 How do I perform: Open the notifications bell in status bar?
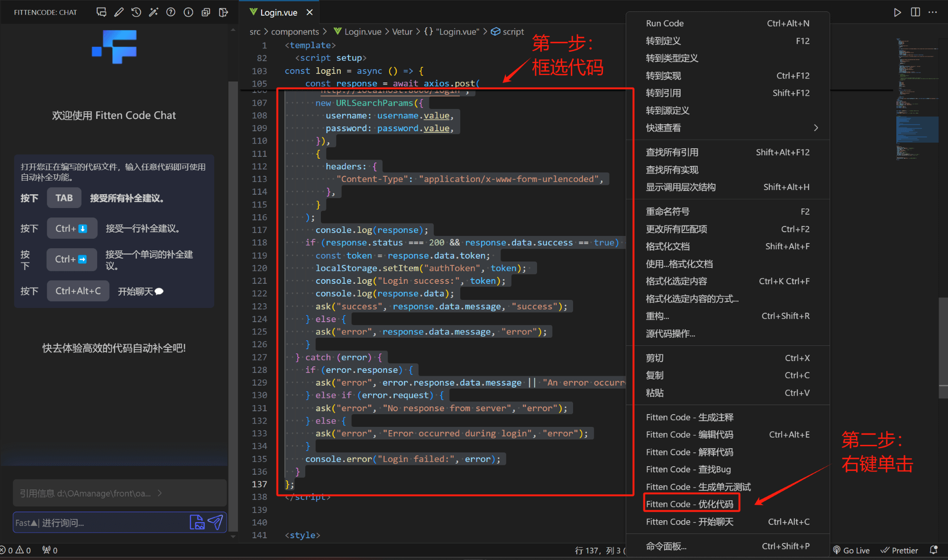pyautogui.click(x=934, y=551)
